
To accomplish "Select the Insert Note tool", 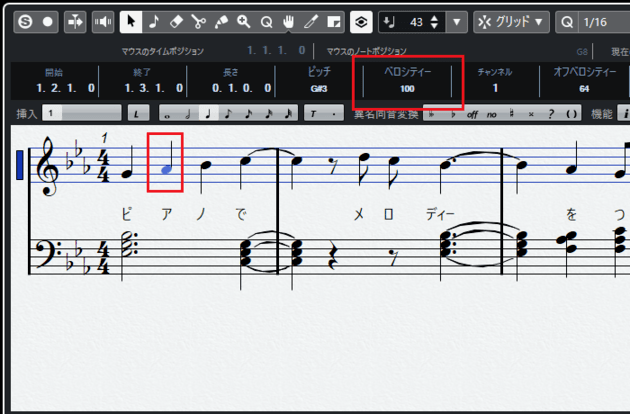I will [153, 21].
